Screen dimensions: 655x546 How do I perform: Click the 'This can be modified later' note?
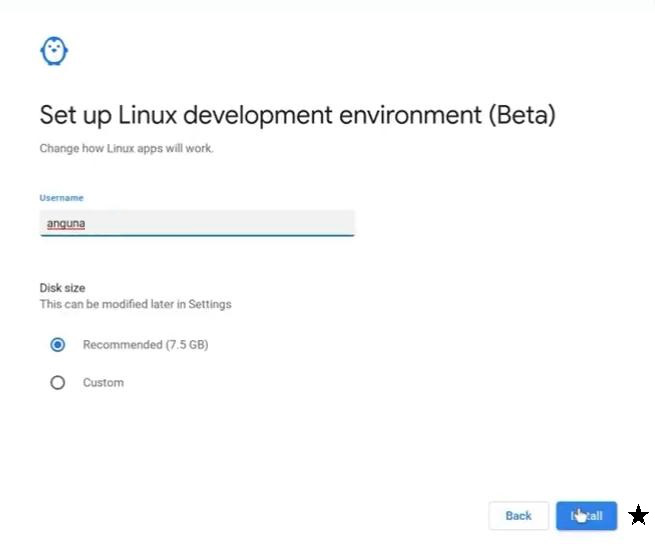point(135,304)
